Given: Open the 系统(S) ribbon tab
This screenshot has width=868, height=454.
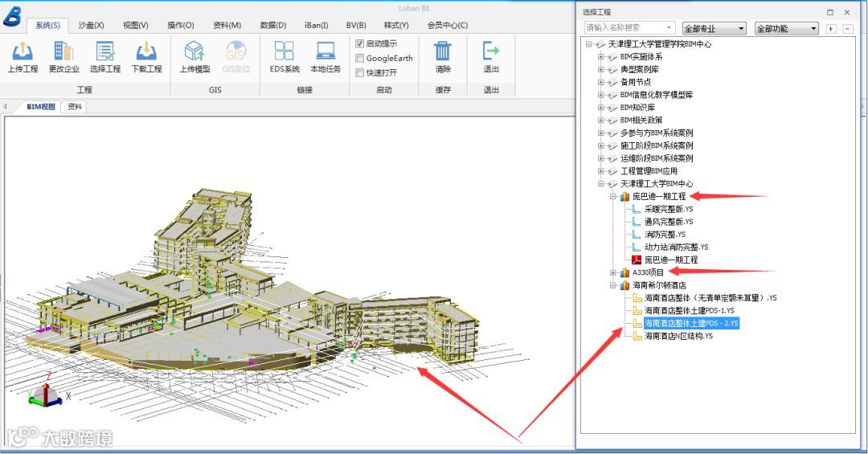Looking at the screenshot, I should [x=47, y=26].
